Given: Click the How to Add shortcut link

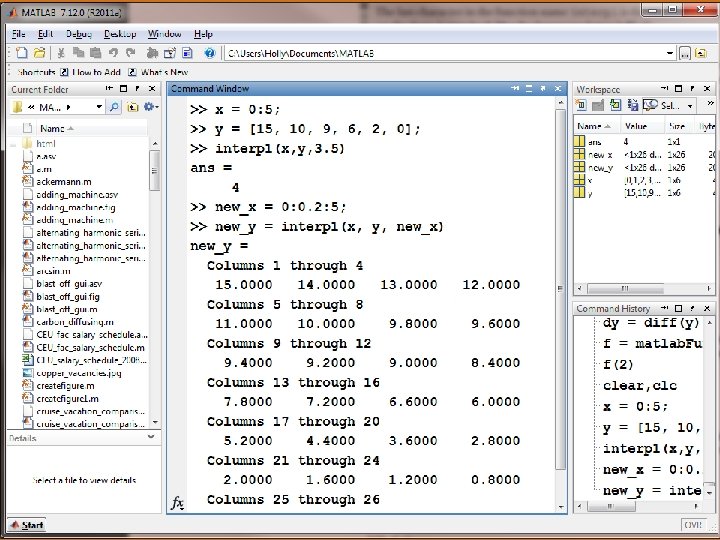Looking at the screenshot, I should click(96, 72).
